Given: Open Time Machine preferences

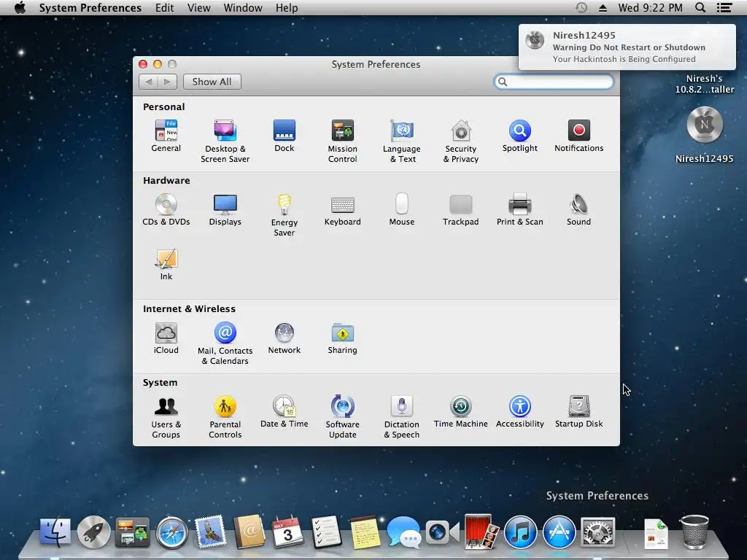Looking at the screenshot, I should (x=461, y=413).
